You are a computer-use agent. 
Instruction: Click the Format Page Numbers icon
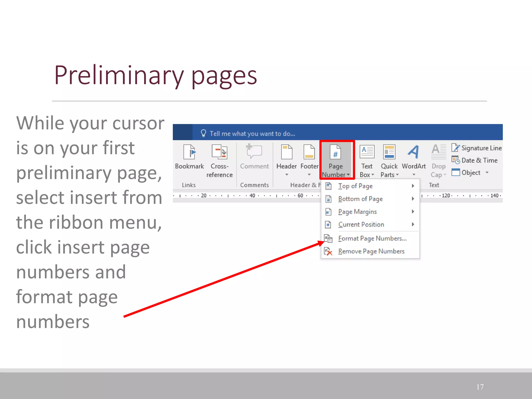(x=328, y=238)
